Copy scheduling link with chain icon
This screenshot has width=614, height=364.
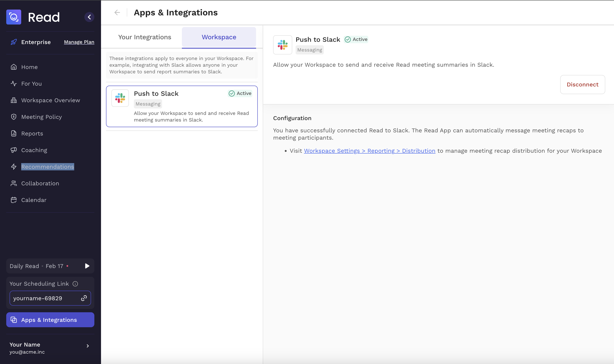point(84,298)
